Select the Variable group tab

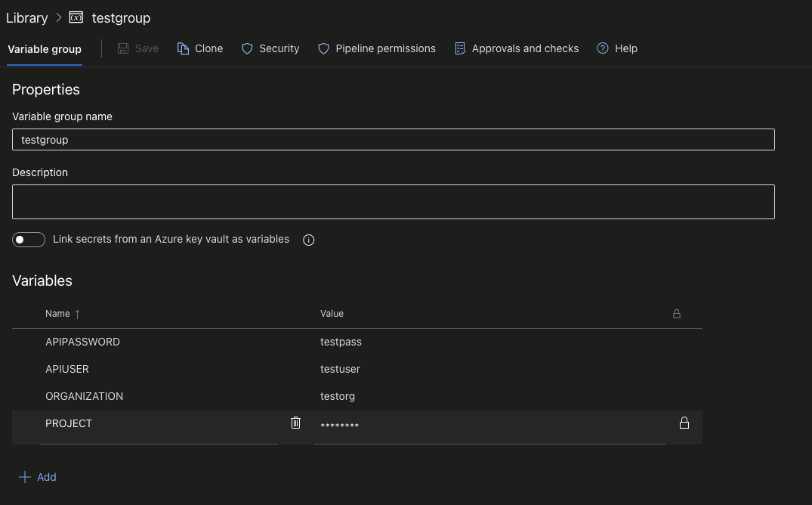coord(45,49)
